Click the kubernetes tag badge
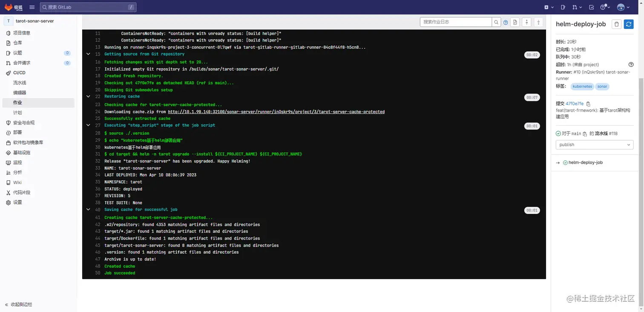Viewport: 644px width, 312px height. click(582, 87)
